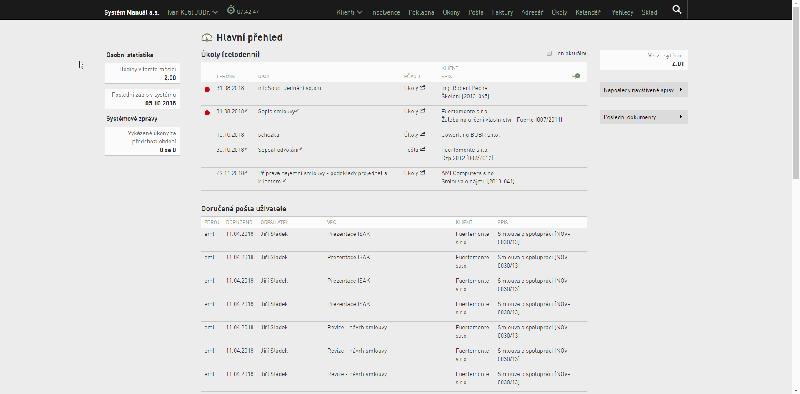800x394 pixels.
Task: Expand Naposledy navštívené spisy panel
Action: point(644,89)
